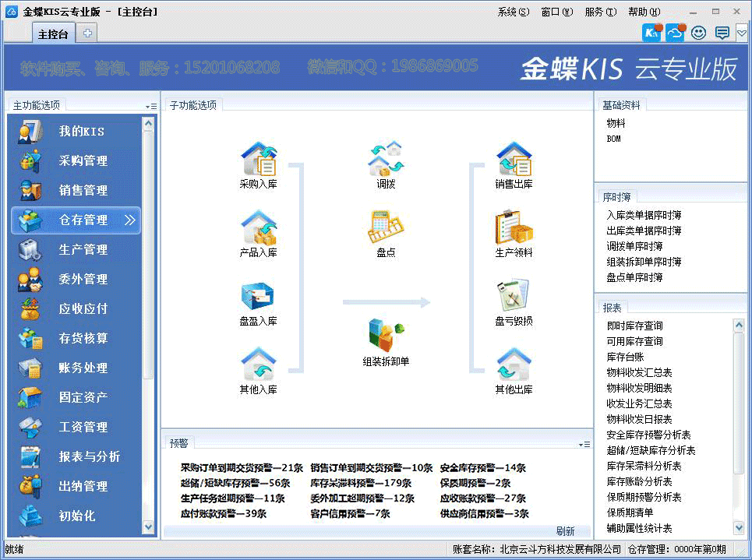Select 销售管理 in the main function list
Screen dimensions: 752x560
(x=83, y=190)
